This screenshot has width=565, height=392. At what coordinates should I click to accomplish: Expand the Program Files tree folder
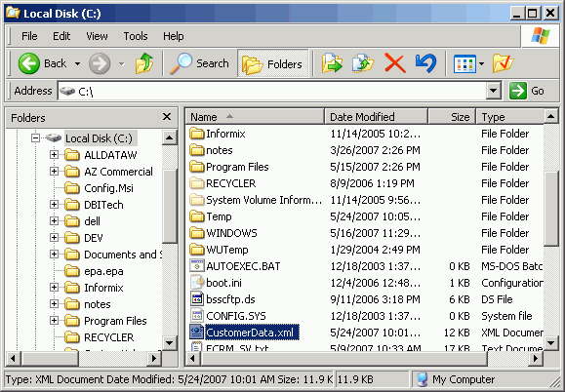pyautogui.click(x=54, y=321)
